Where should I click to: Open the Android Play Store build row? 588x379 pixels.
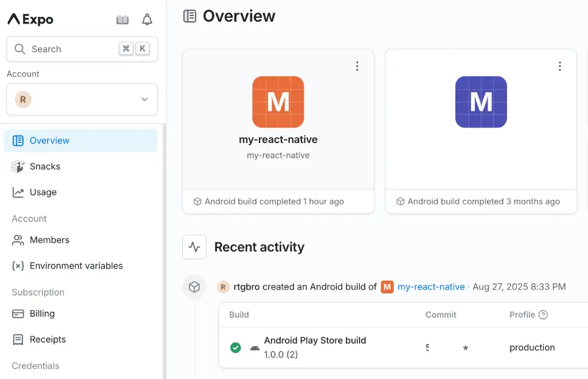coord(403,347)
